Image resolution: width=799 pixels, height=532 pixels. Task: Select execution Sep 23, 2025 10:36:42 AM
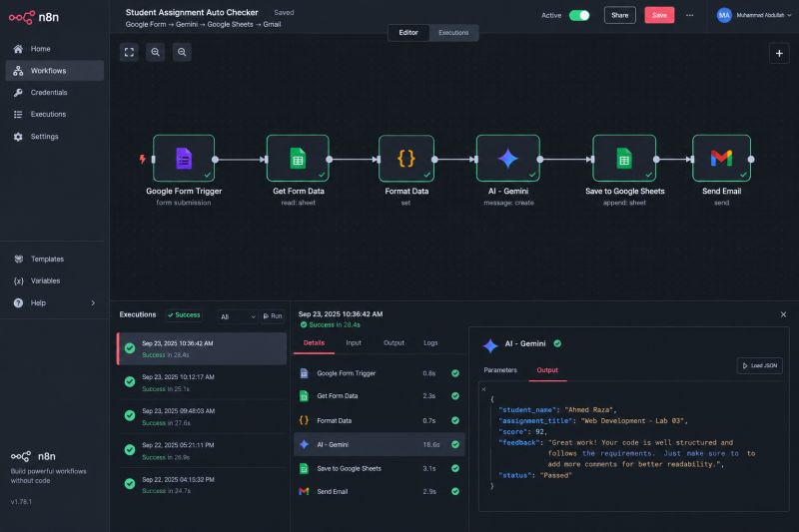coord(202,348)
